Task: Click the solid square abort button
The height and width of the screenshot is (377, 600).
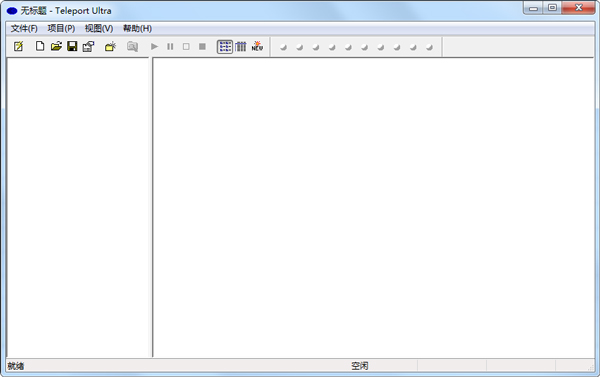Action: [x=202, y=46]
